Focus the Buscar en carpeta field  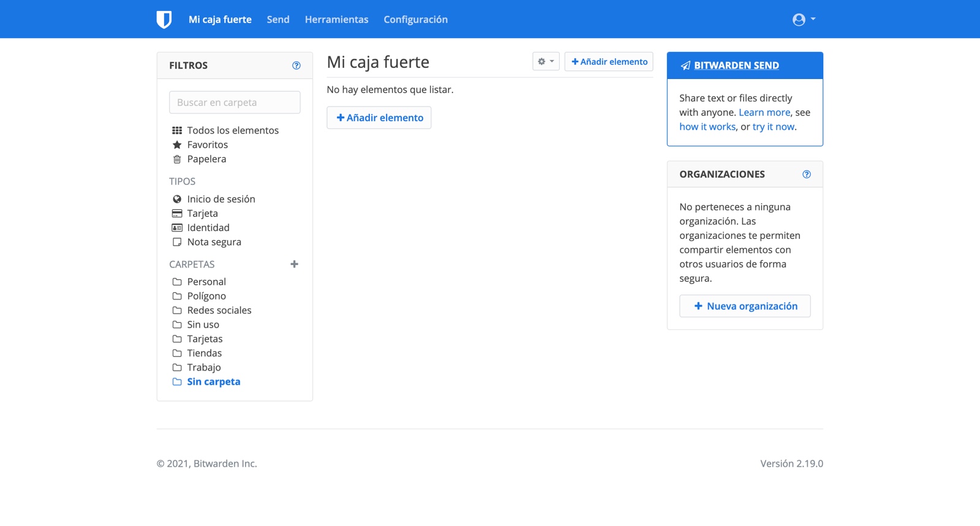click(x=235, y=102)
